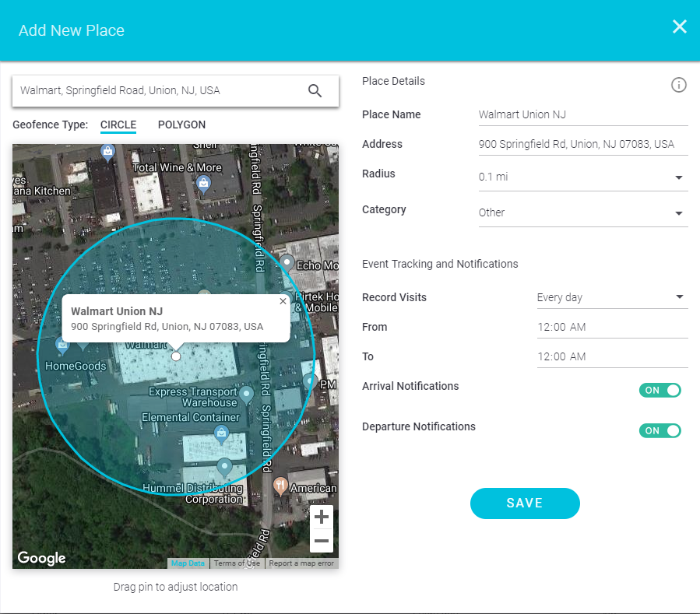Zoom in on the map

[x=322, y=518]
